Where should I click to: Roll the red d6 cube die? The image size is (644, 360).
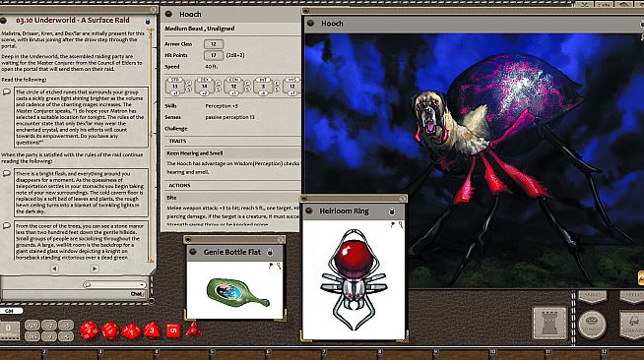173,330
